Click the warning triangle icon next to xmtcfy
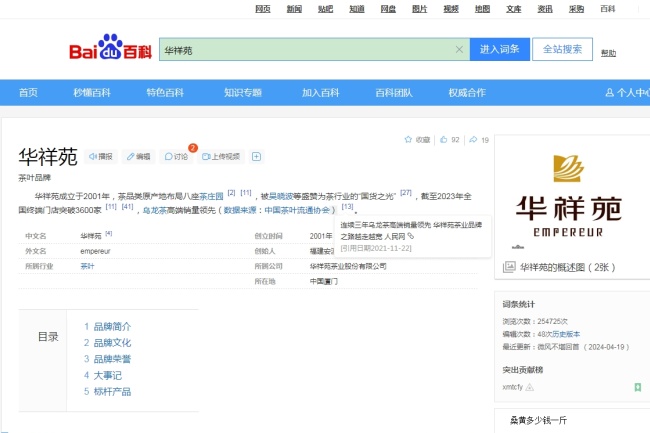650x433 pixels. 530,387
